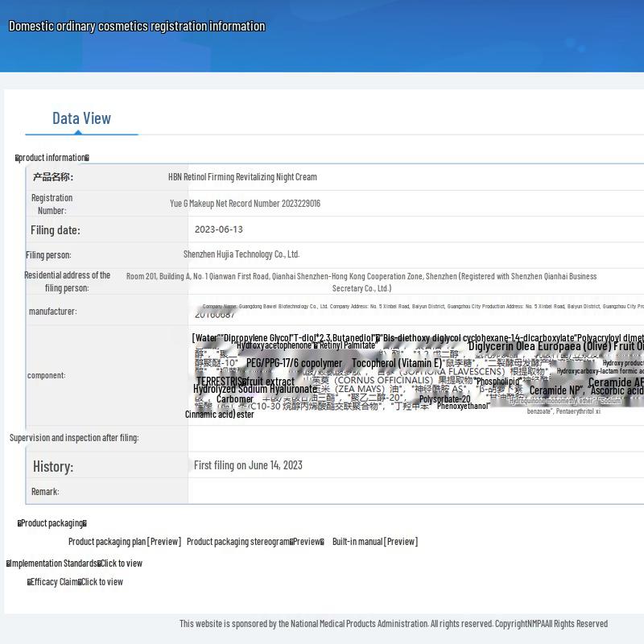644x644 pixels.
Task: Click the component row label
Action: [46, 375]
